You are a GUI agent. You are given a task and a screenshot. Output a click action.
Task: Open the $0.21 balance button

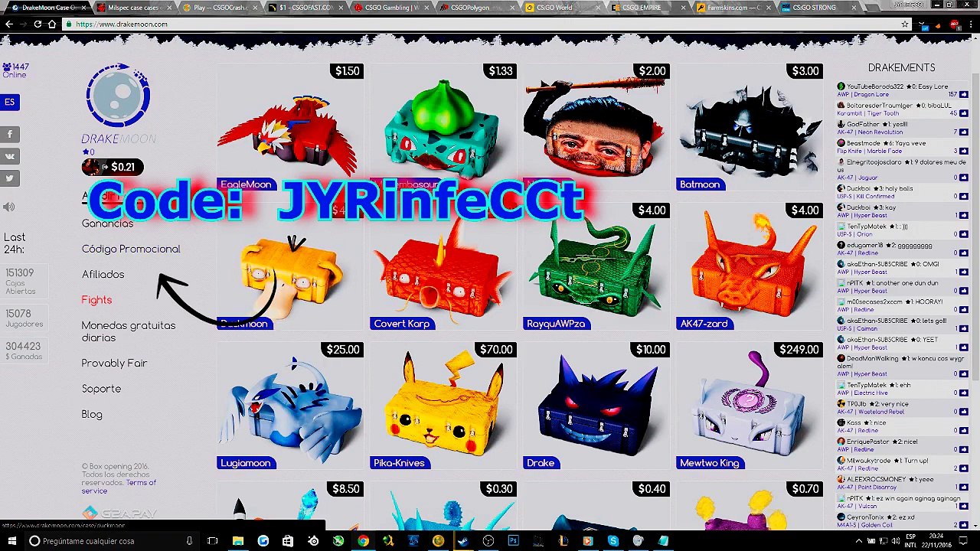[113, 167]
